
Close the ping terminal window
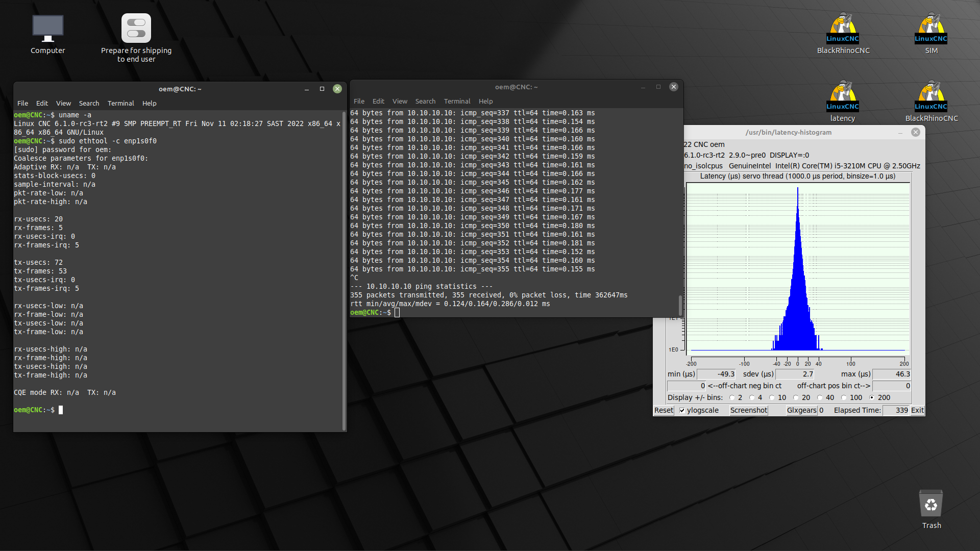point(674,87)
